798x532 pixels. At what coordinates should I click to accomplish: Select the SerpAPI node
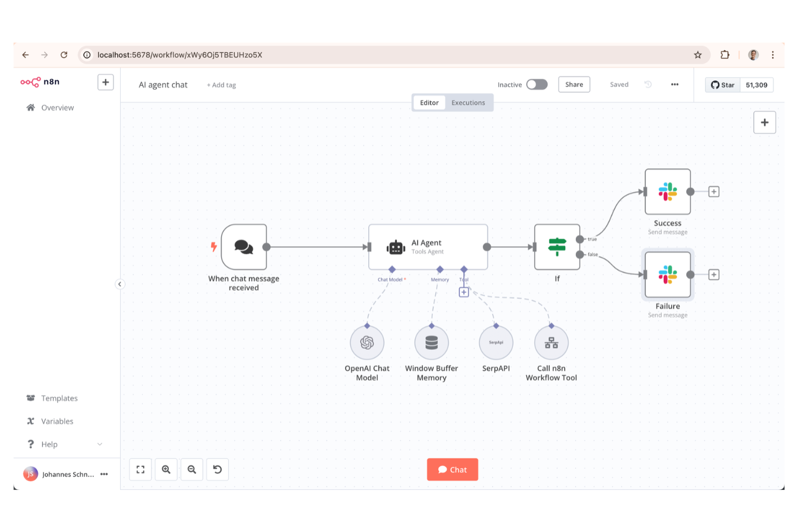coord(496,343)
